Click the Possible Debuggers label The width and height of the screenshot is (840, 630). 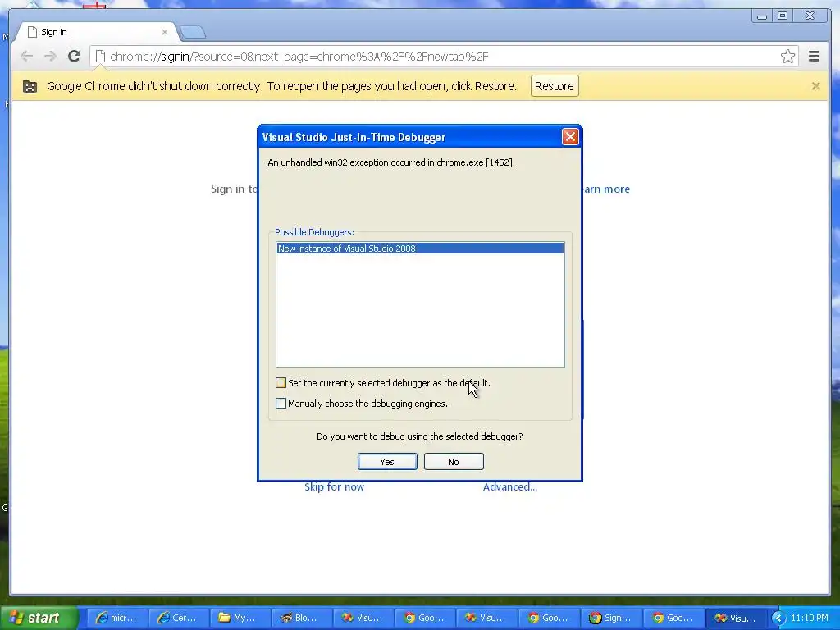click(314, 232)
